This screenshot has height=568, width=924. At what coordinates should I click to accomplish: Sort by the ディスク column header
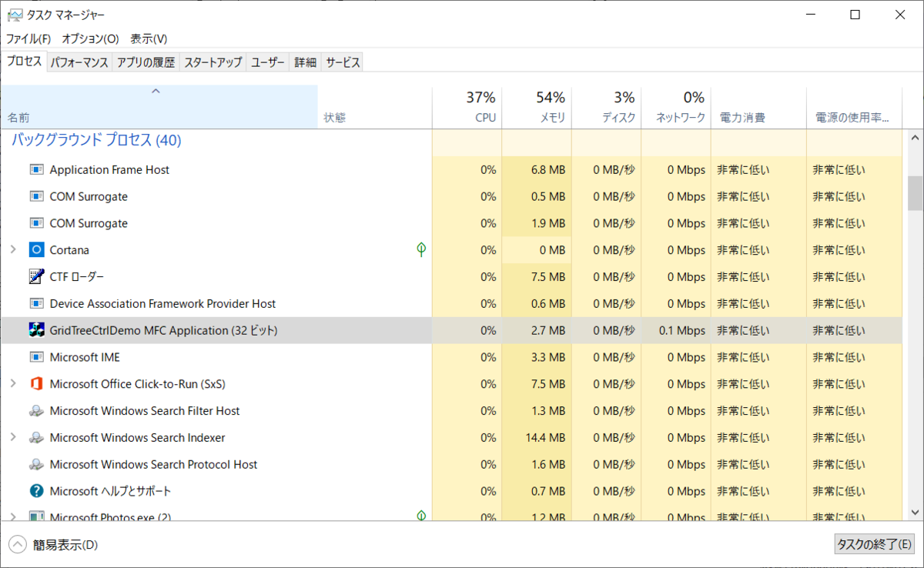[607, 107]
